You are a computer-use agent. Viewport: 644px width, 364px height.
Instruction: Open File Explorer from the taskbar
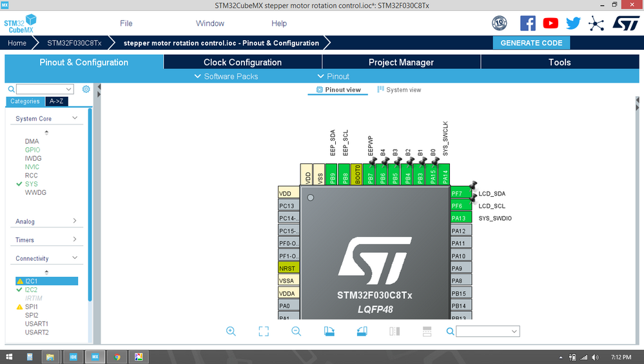50,357
